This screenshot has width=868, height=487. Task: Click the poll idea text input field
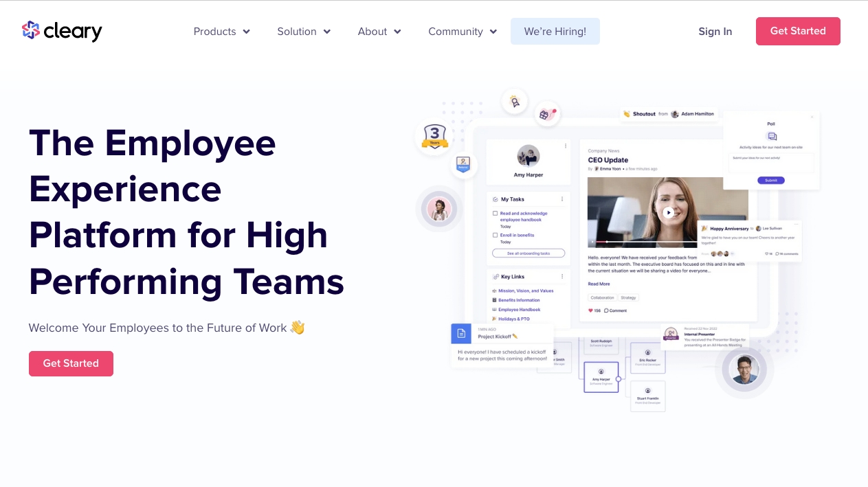771,163
